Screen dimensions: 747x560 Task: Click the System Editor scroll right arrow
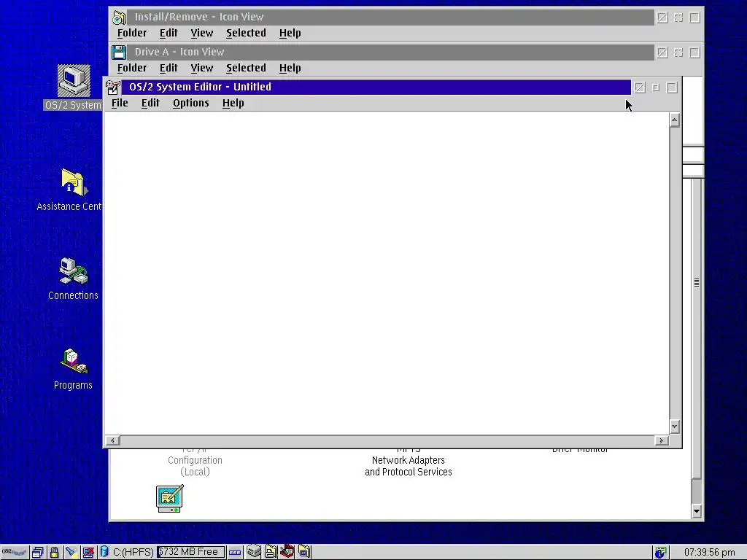[661, 441]
